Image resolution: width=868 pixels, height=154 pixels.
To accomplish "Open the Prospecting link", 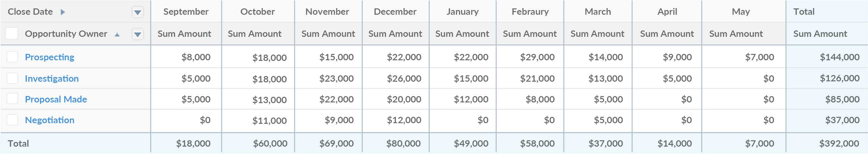I will [x=49, y=57].
